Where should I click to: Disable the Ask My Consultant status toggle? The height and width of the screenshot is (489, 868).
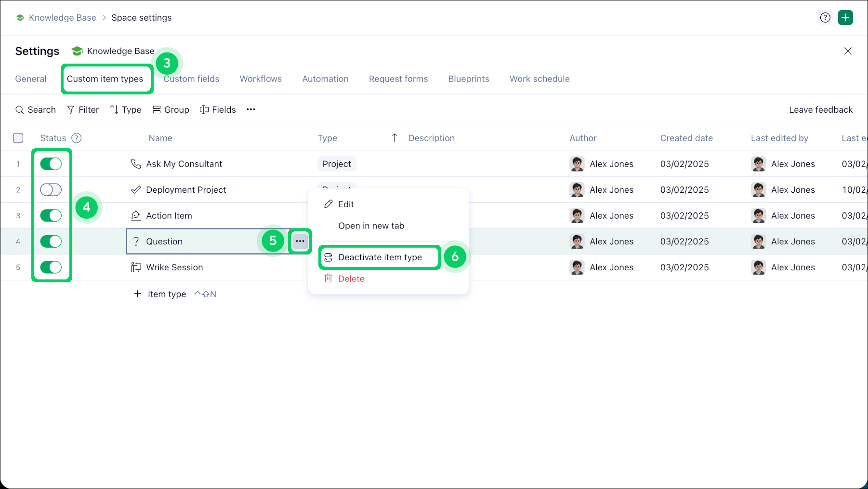51,164
